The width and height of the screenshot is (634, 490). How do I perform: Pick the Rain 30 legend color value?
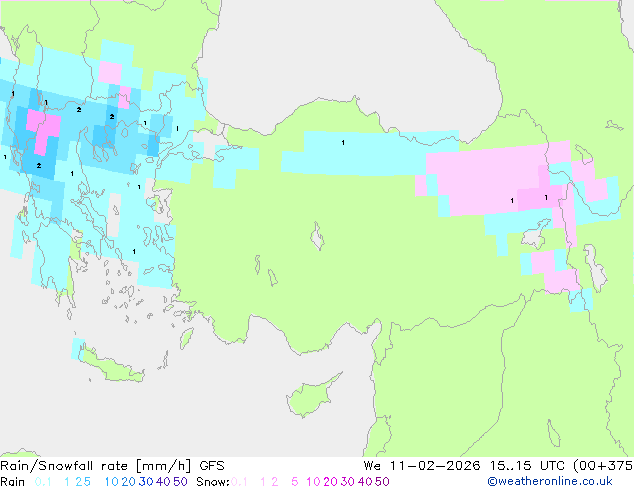point(146,482)
